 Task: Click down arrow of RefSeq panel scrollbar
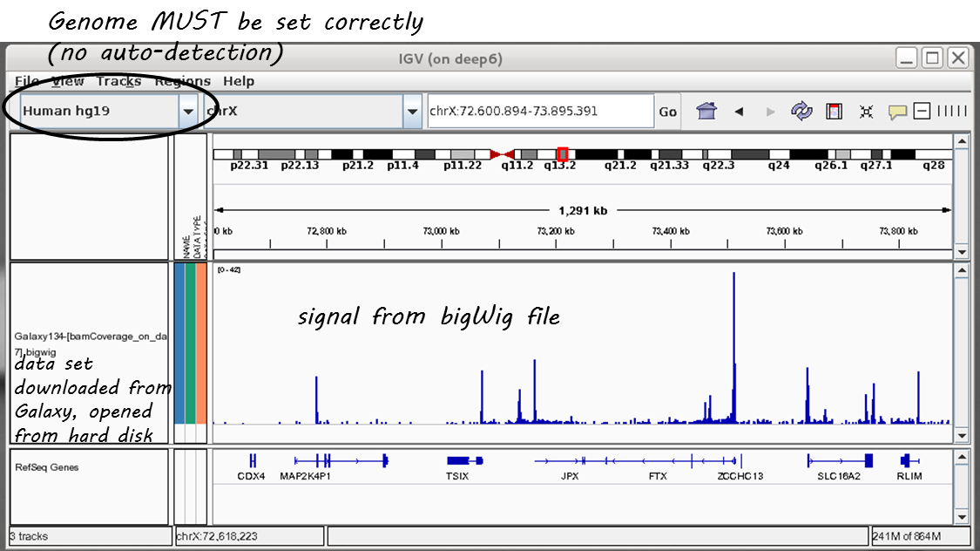(x=962, y=517)
